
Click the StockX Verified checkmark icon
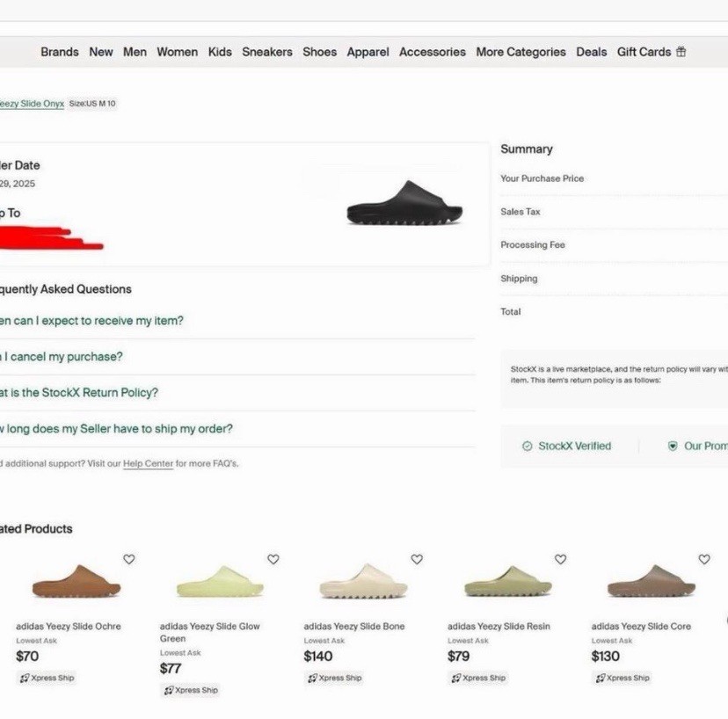point(528,447)
